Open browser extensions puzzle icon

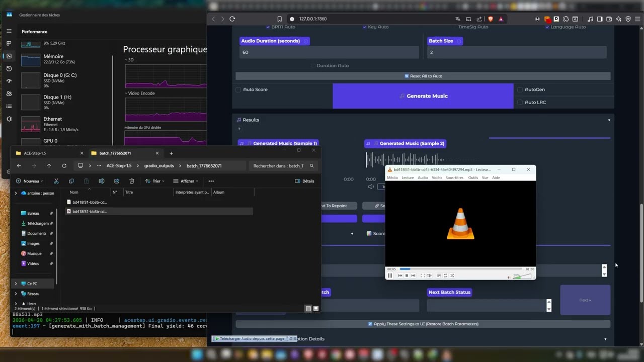(566, 19)
